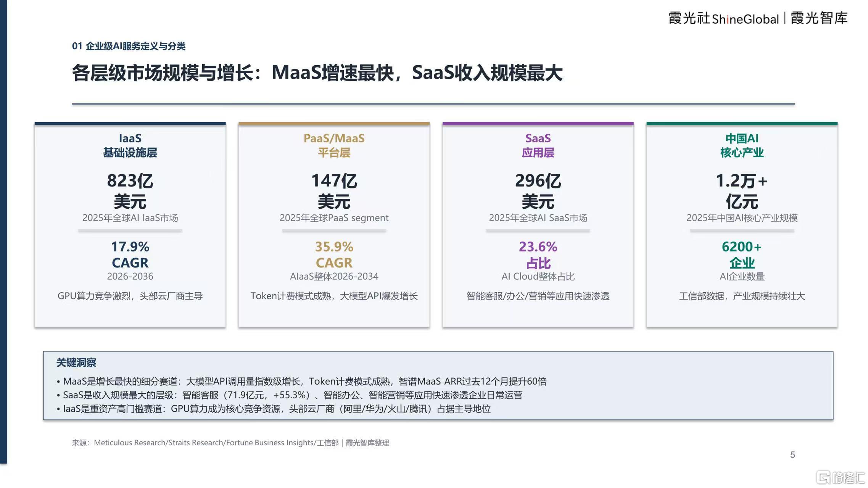
Task: Click the caption 2025年全球AI IaaS市场
Action: [130, 218]
